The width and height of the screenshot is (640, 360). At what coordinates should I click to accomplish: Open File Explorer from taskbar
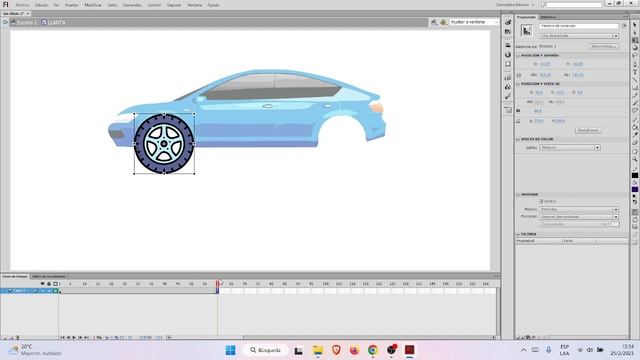(x=318, y=350)
